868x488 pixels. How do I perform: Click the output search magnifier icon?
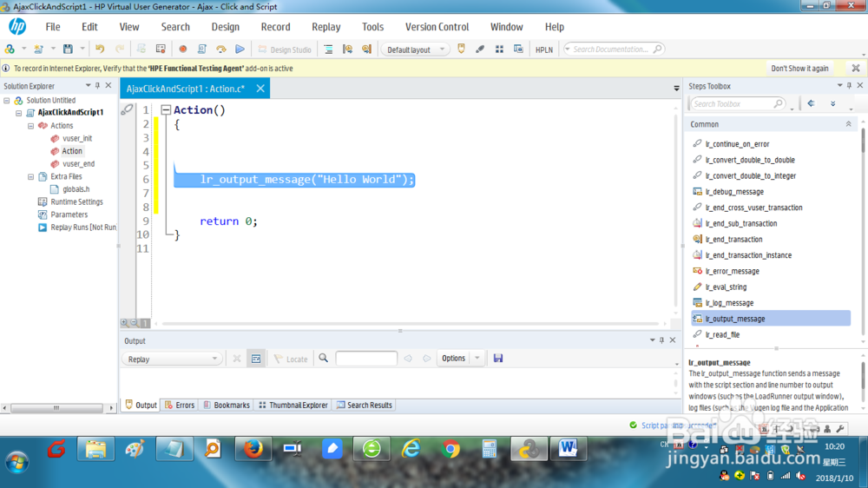pyautogui.click(x=323, y=359)
